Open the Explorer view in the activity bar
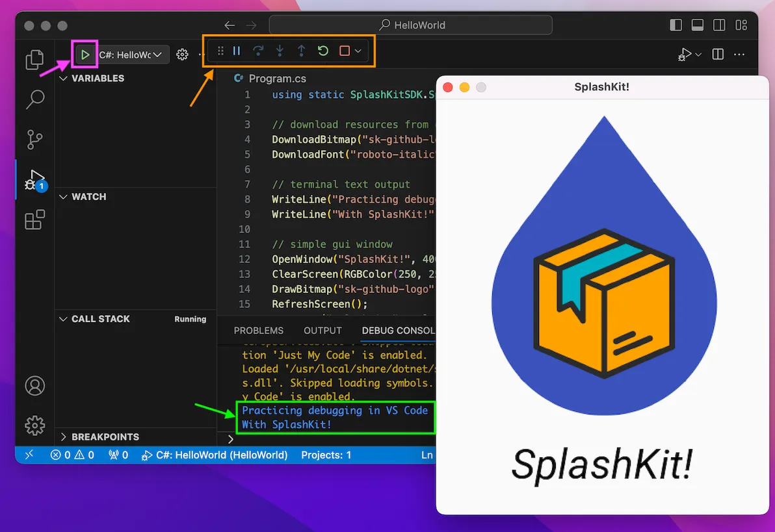Screen dimensions: 775x532 tap(34, 59)
